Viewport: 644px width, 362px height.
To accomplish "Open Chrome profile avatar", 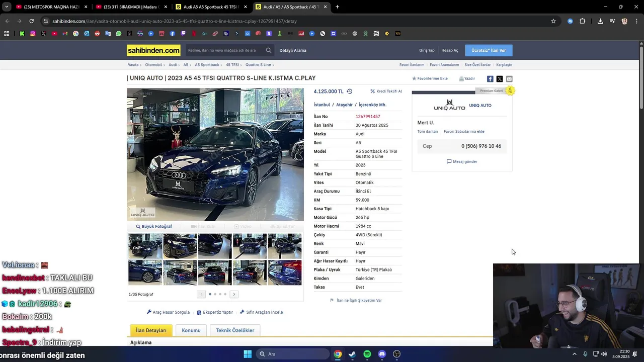I will 624,21.
